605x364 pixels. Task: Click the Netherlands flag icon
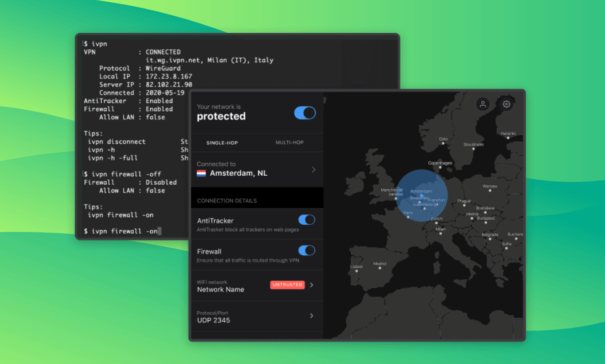202,173
